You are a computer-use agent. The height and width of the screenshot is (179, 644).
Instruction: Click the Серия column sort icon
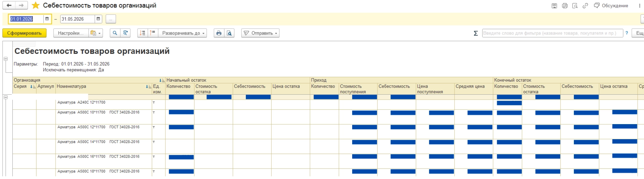[33, 87]
